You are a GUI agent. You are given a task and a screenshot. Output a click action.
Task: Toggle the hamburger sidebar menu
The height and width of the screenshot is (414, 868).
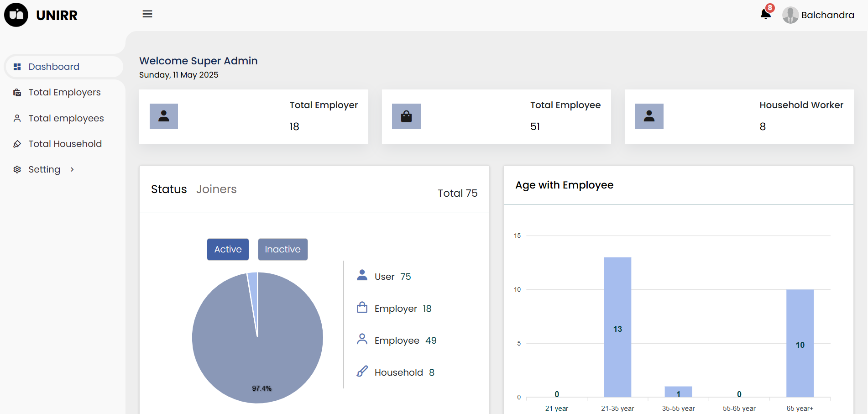[147, 14]
